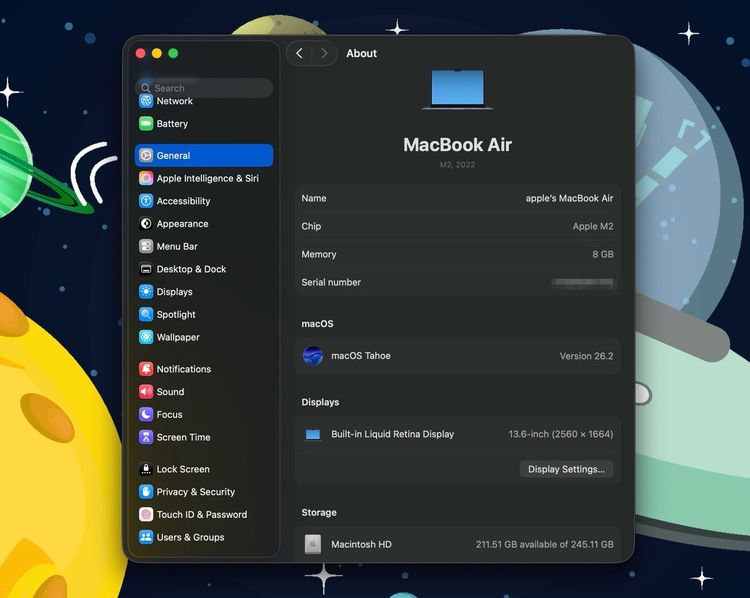Click the Menu Bar icon
The width and height of the screenshot is (750, 598).
146,246
